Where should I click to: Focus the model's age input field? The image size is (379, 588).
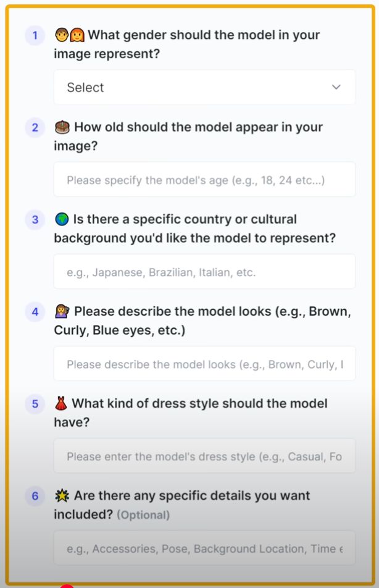click(205, 179)
